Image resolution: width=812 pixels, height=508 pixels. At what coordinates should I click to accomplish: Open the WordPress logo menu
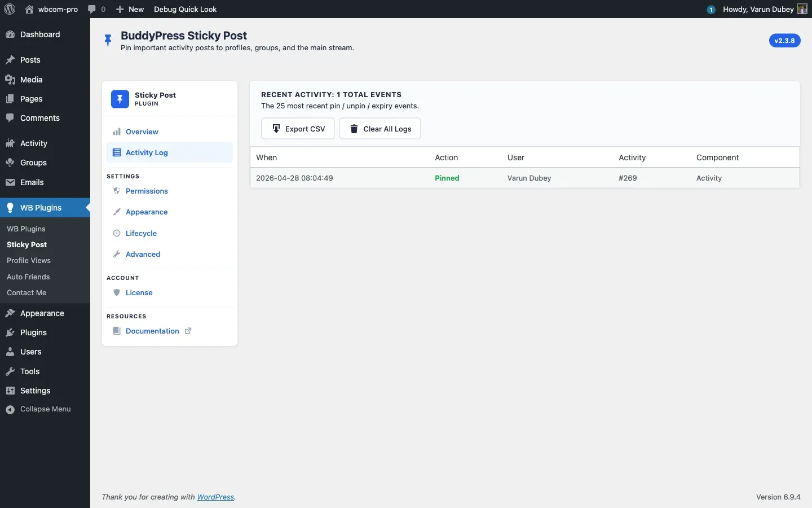click(x=10, y=9)
